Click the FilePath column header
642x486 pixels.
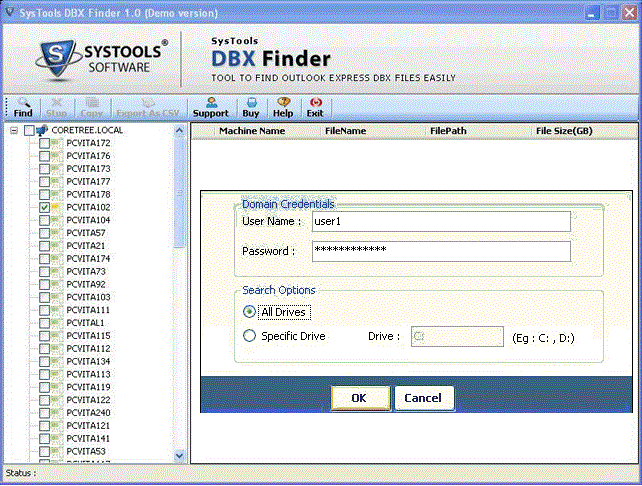point(448,131)
